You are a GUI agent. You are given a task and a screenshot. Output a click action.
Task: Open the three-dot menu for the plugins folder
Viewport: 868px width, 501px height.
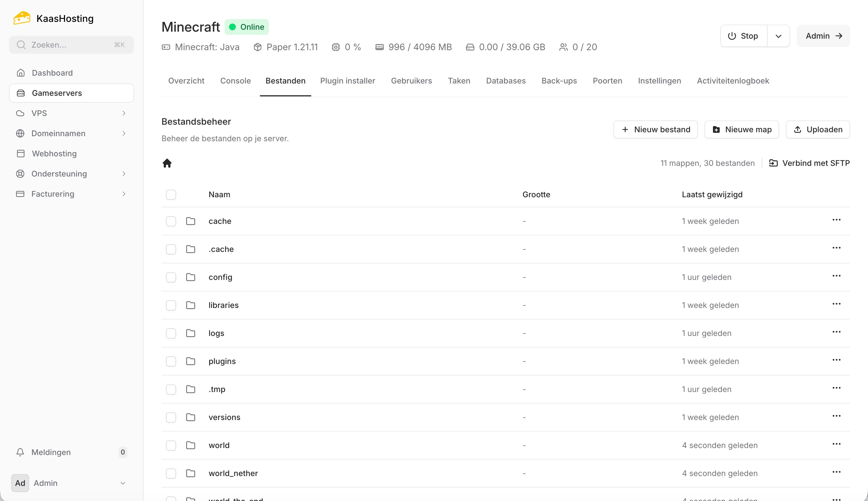tap(836, 360)
